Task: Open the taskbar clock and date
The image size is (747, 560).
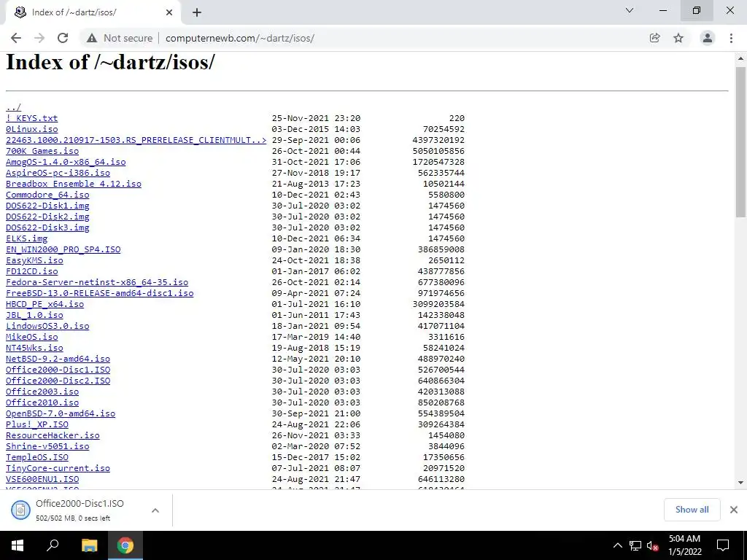Action: coord(684,545)
